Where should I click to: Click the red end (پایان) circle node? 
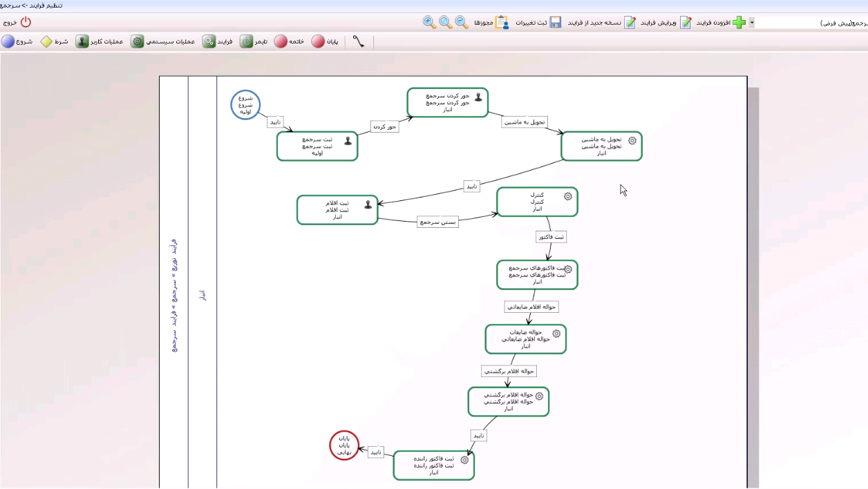pos(344,445)
